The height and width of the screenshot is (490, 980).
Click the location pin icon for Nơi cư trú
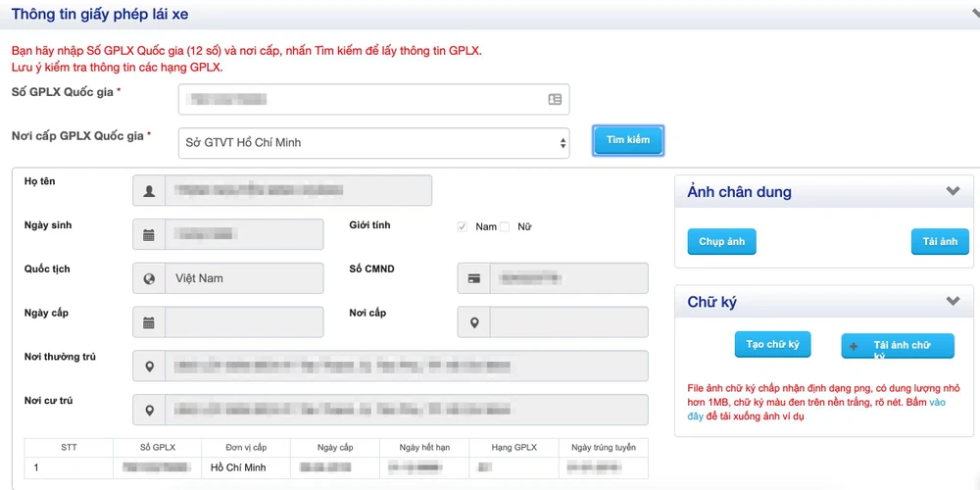click(x=149, y=411)
